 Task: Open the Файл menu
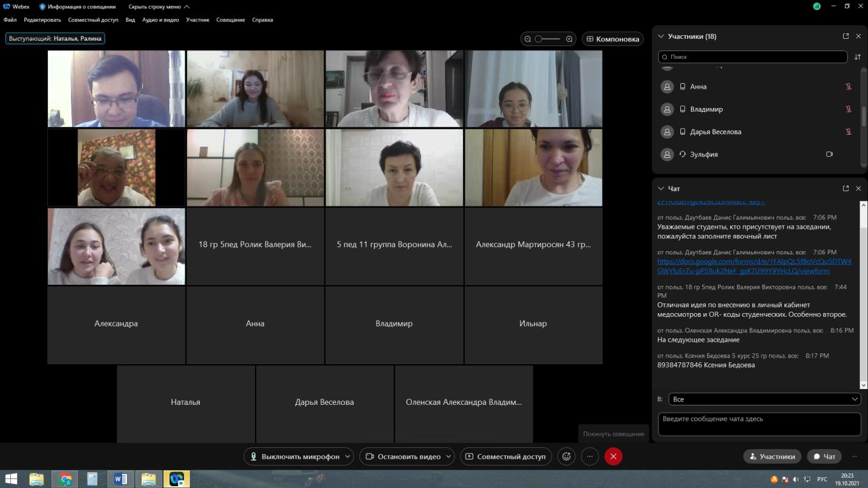click(x=10, y=20)
